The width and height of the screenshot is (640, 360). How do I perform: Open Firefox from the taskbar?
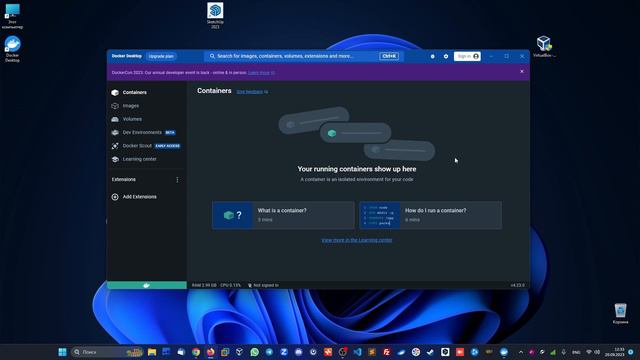coord(211,352)
